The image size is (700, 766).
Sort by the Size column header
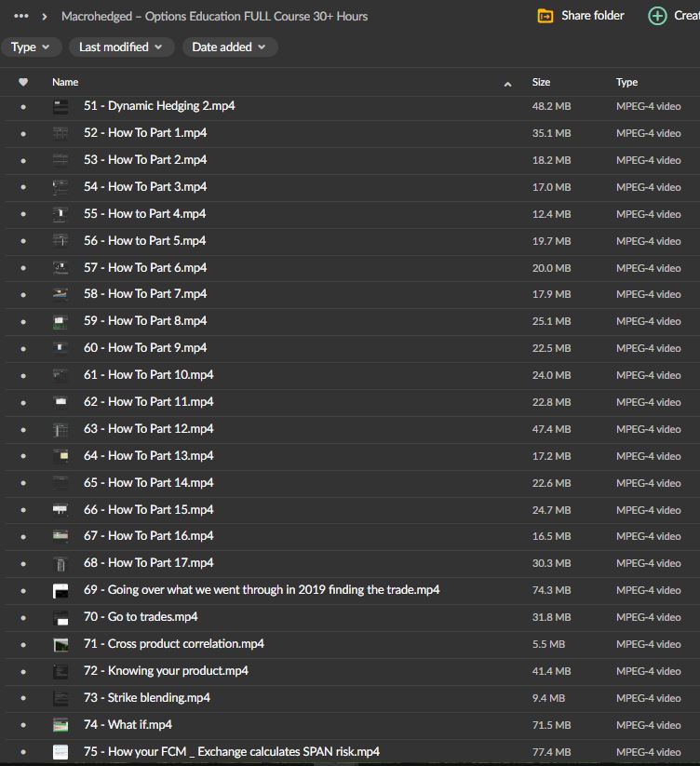click(x=541, y=83)
